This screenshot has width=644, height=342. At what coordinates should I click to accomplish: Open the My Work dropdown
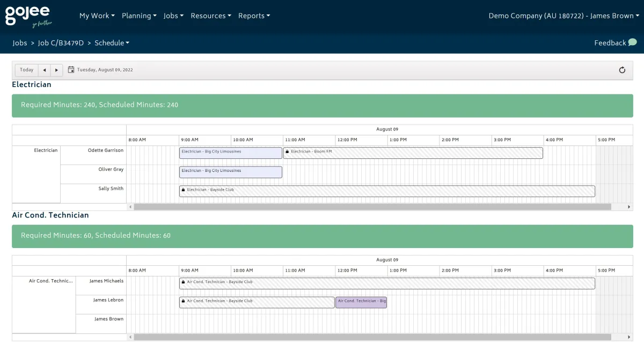click(97, 16)
